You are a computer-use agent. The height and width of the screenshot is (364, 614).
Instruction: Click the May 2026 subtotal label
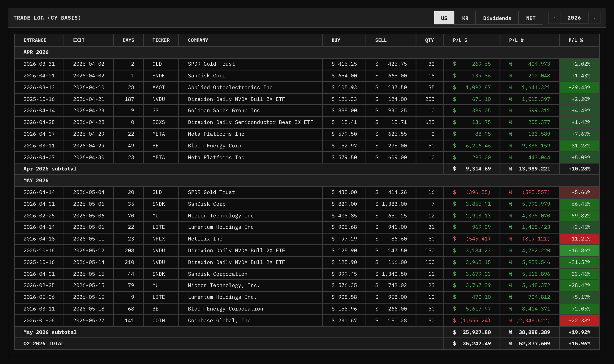pyautogui.click(x=50, y=332)
